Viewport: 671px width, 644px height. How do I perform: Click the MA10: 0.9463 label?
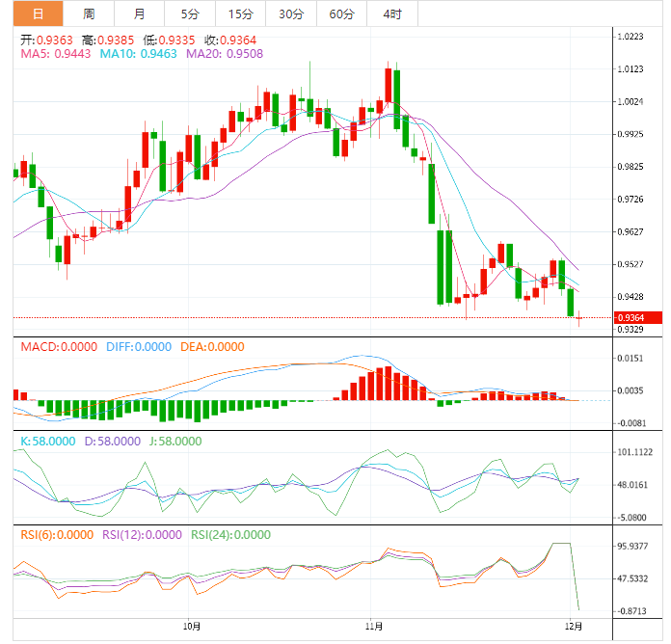point(138,54)
